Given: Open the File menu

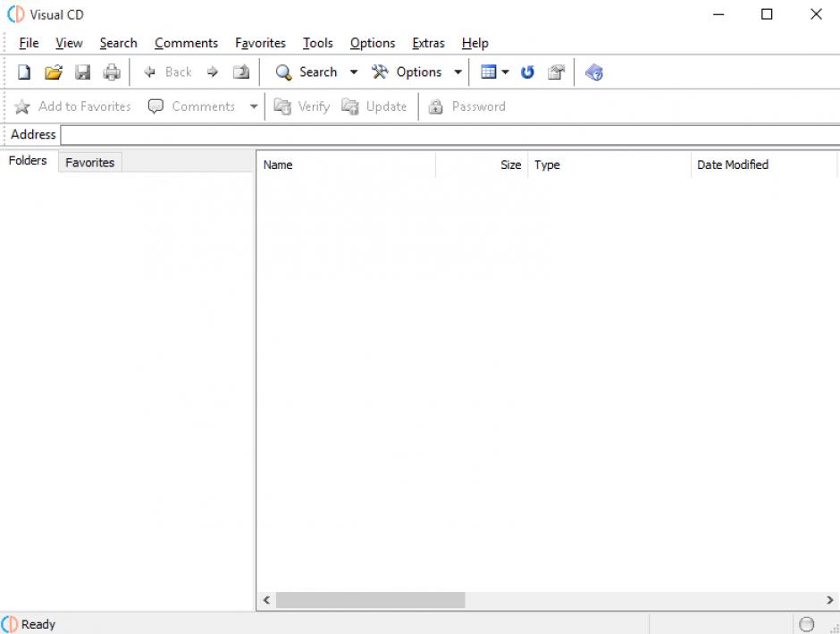Looking at the screenshot, I should point(29,43).
